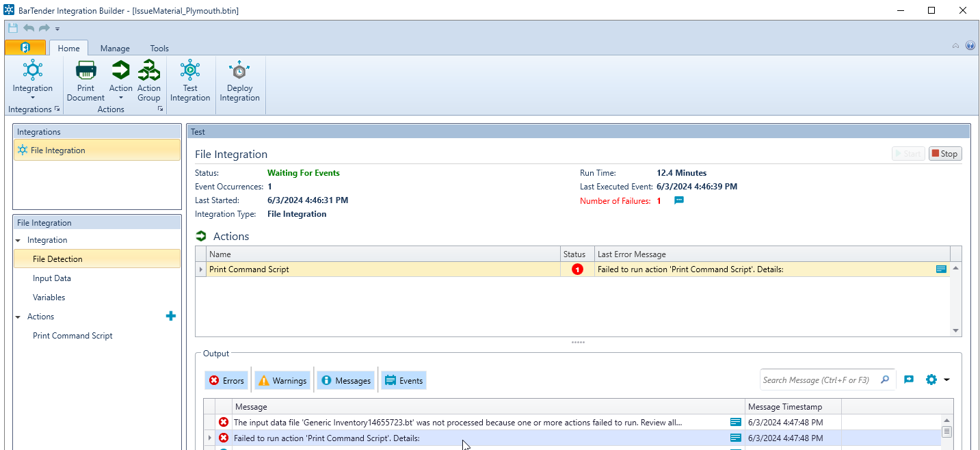
Task: Open the orange File application button
Action: 25,47
